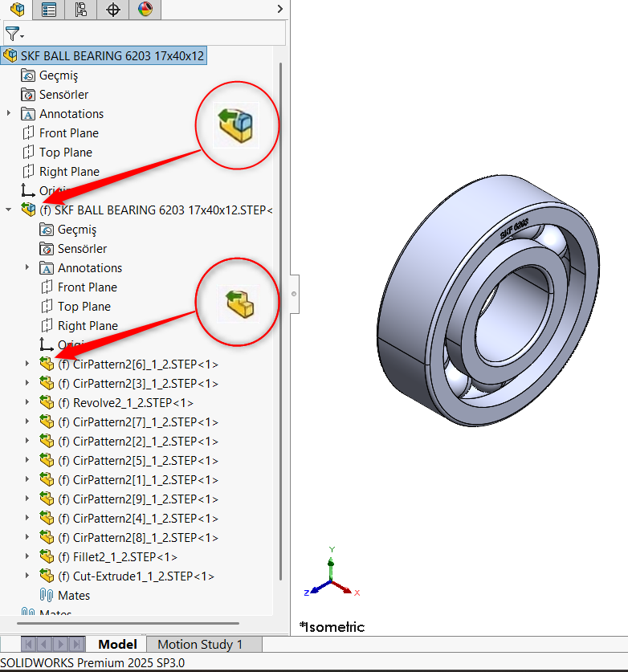Click CirPattern2[6]_1_2.STEP part icon

(47, 364)
